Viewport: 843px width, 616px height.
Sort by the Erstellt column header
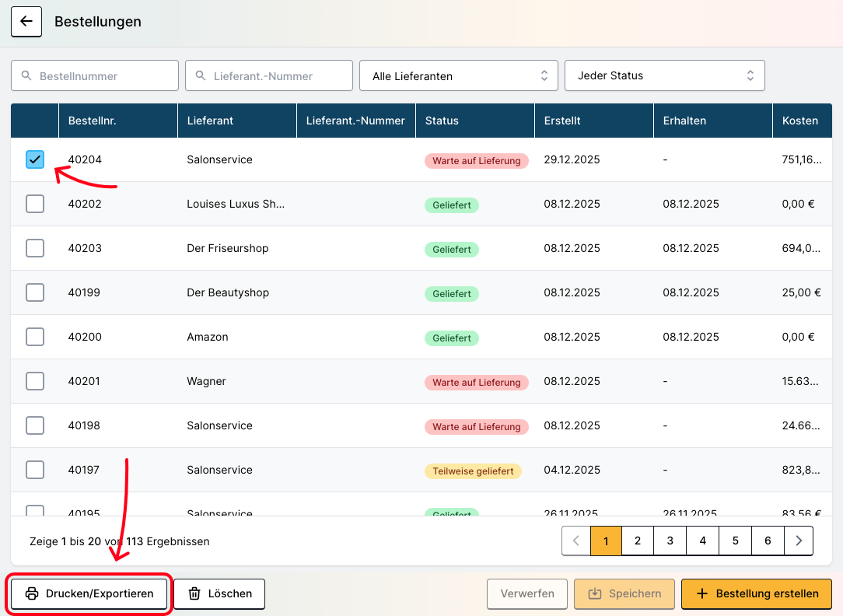[x=562, y=121]
